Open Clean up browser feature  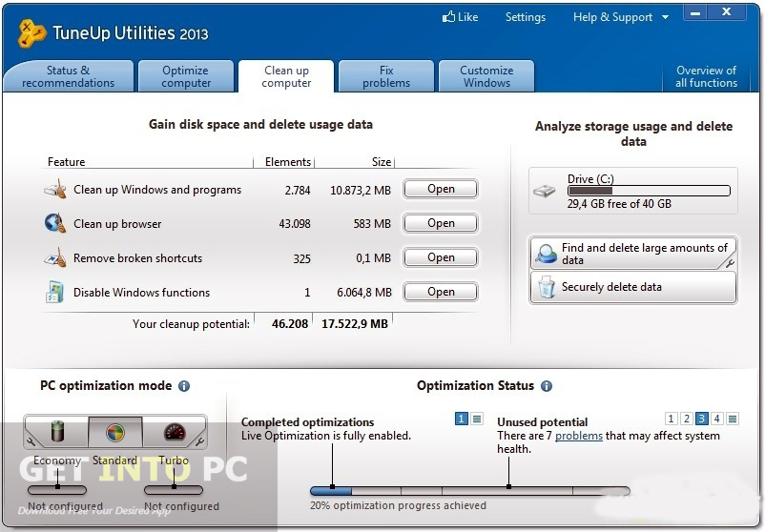441,223
